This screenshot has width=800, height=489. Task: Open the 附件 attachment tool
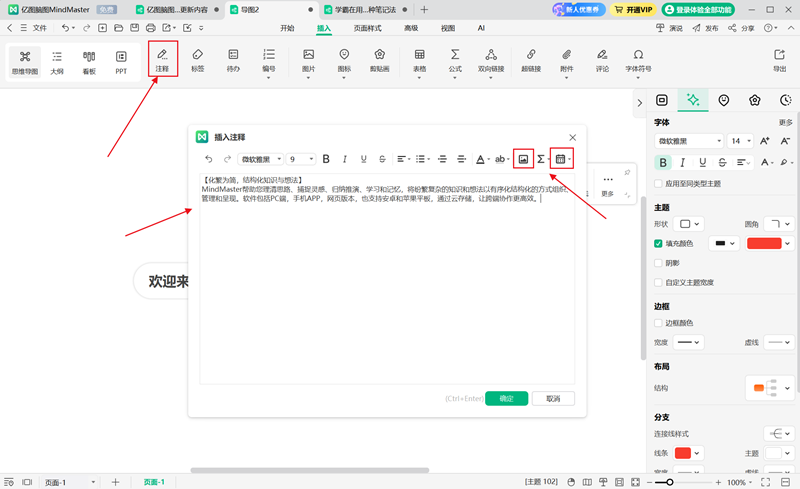tap(566, 60)
